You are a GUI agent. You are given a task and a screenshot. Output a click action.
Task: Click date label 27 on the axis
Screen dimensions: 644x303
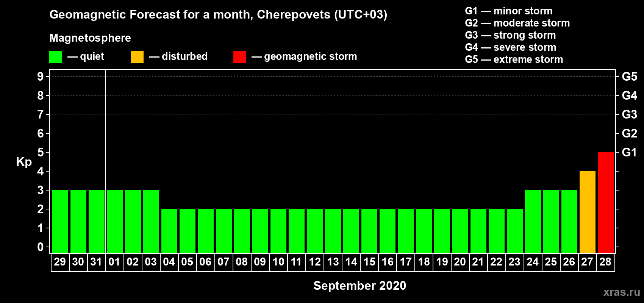[x=587, y=262]
